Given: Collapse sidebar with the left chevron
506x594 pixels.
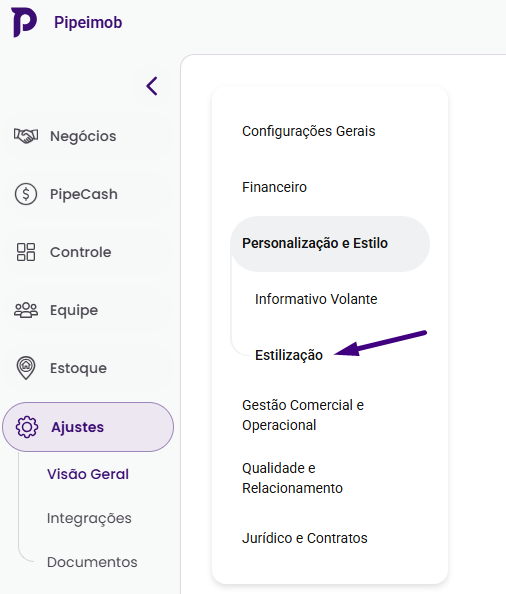Looking at the screenshot, I should (152, 86).
